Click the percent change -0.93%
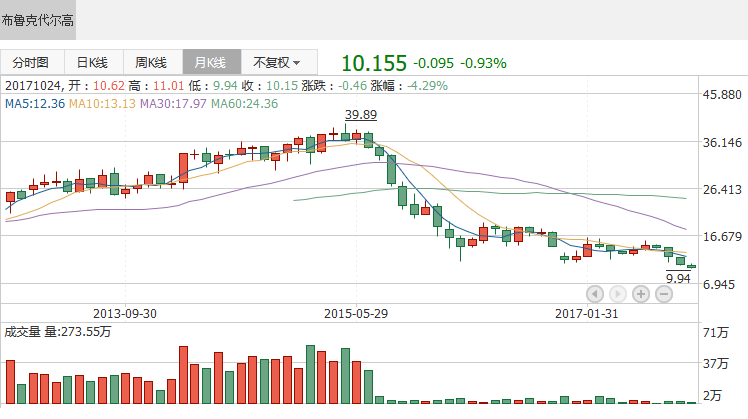 click(x=483, y=63)
